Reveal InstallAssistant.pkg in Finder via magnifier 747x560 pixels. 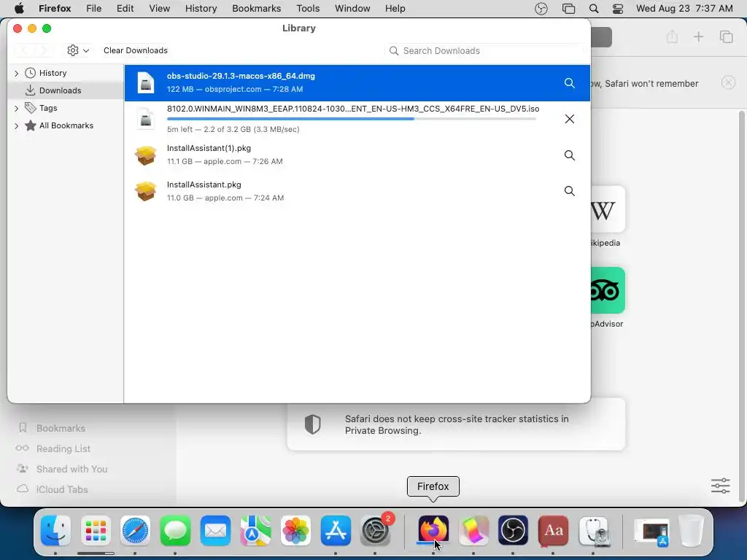coord(569,191)
